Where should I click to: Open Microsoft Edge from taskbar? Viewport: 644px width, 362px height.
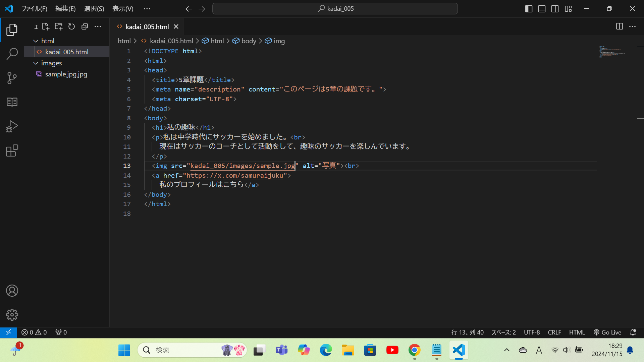click(326, 350)
